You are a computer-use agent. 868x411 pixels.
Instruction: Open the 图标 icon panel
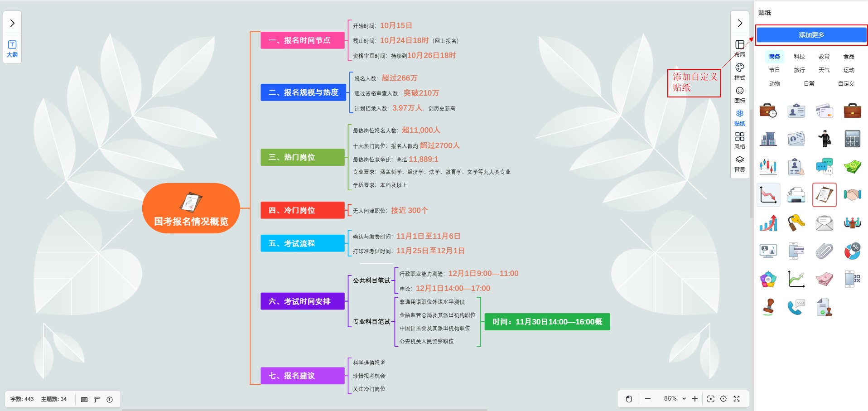click(739, 94)
